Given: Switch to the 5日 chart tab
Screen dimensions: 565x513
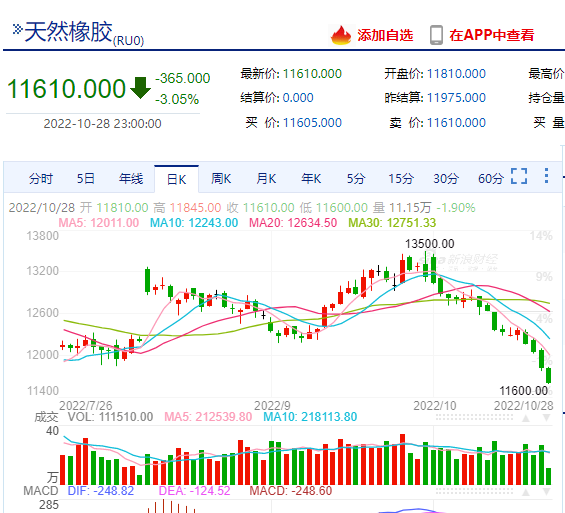Looking at the screenshot, I should click(86, 178).
